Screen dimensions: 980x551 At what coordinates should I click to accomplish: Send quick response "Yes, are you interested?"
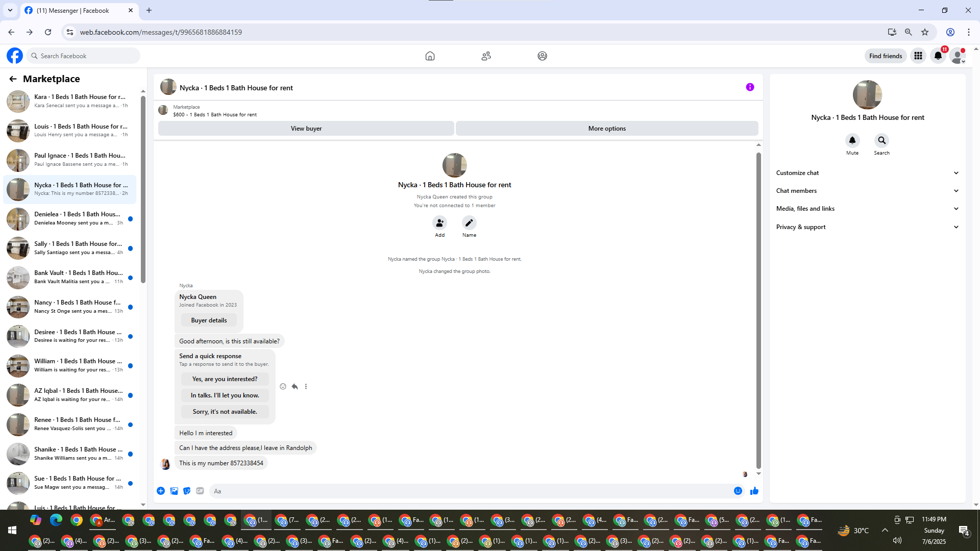225,379
